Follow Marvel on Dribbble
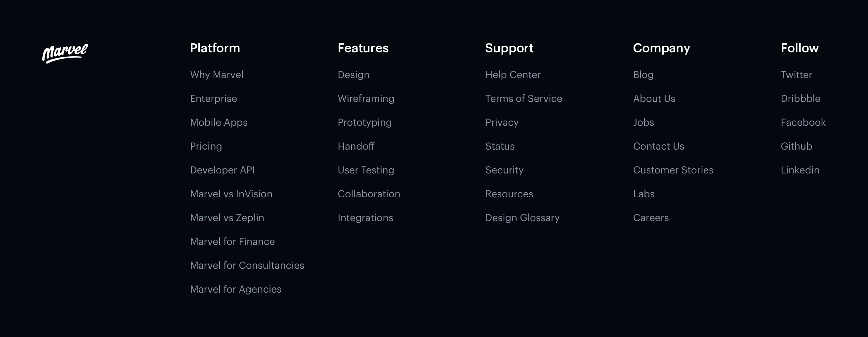This screenshot has width=868, height=337. pos(800,99)
